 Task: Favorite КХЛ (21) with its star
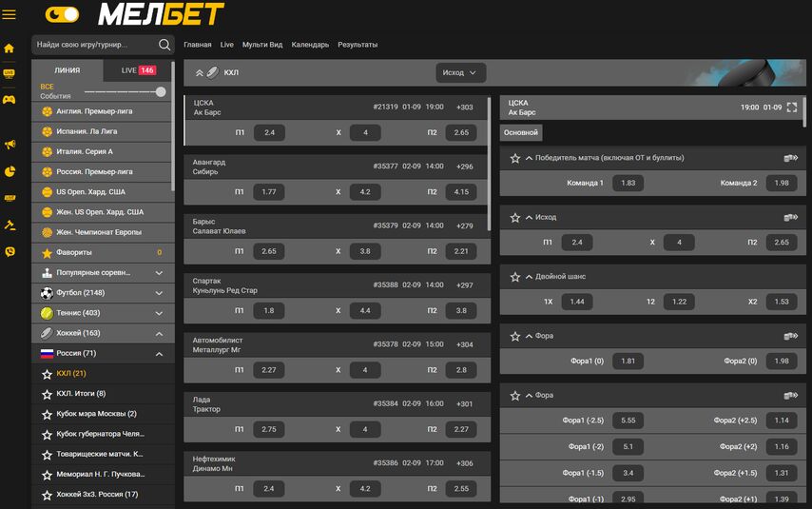pos(47,374)
